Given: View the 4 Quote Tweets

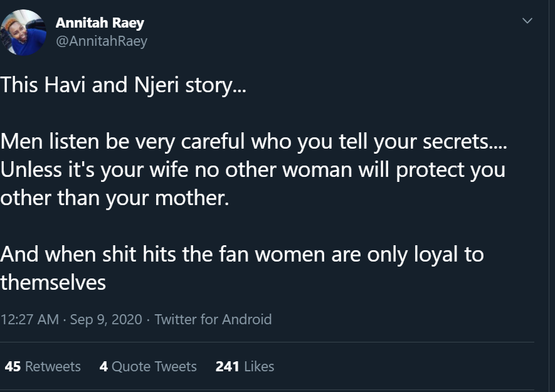Looking at the screenshot, I should point(148,366).
